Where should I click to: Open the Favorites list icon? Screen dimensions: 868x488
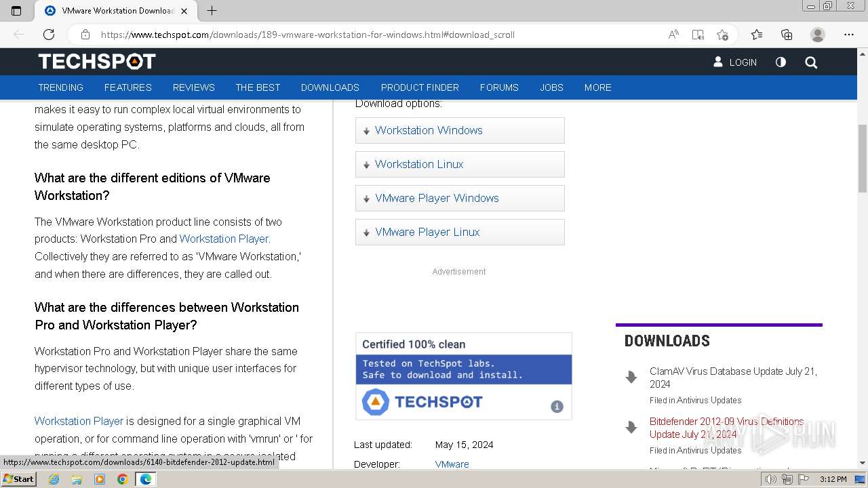(757, 35)
